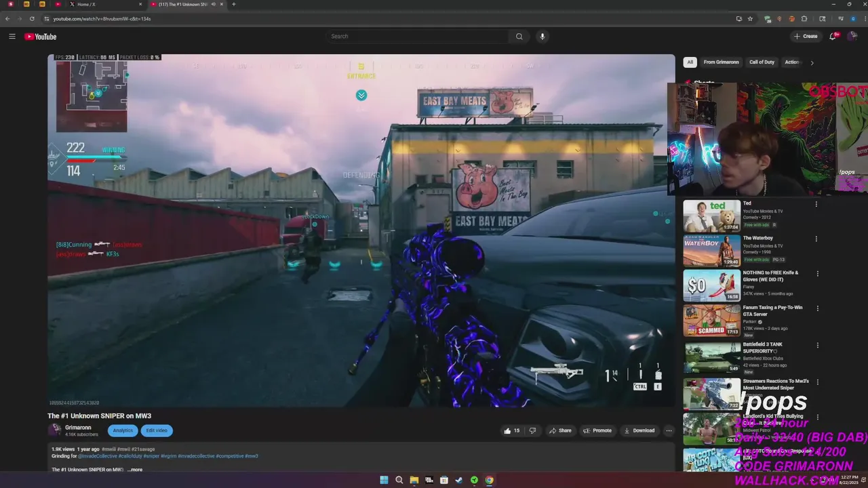Screen dimensions: 868x488
Task: Open the YouTube account avatar menu
Action: [x=852, y=36]
